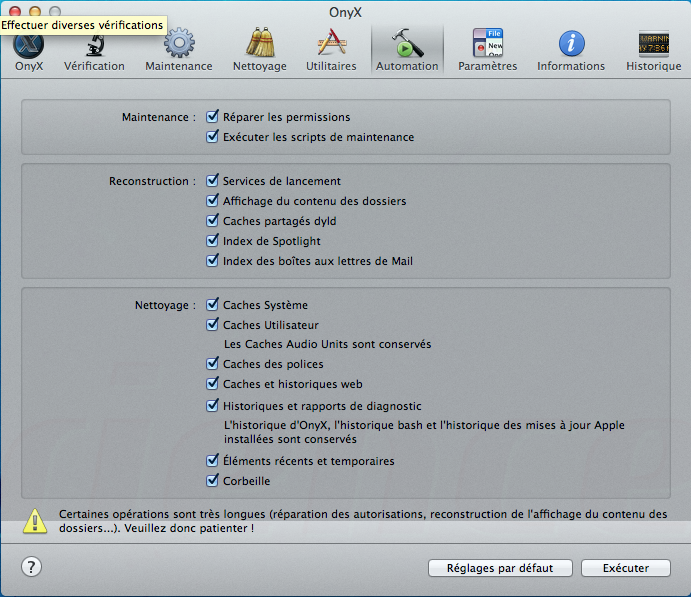Disable Index de Spotlight rebuild
This screenshot has width=691, height=597.
coord(212,241)
